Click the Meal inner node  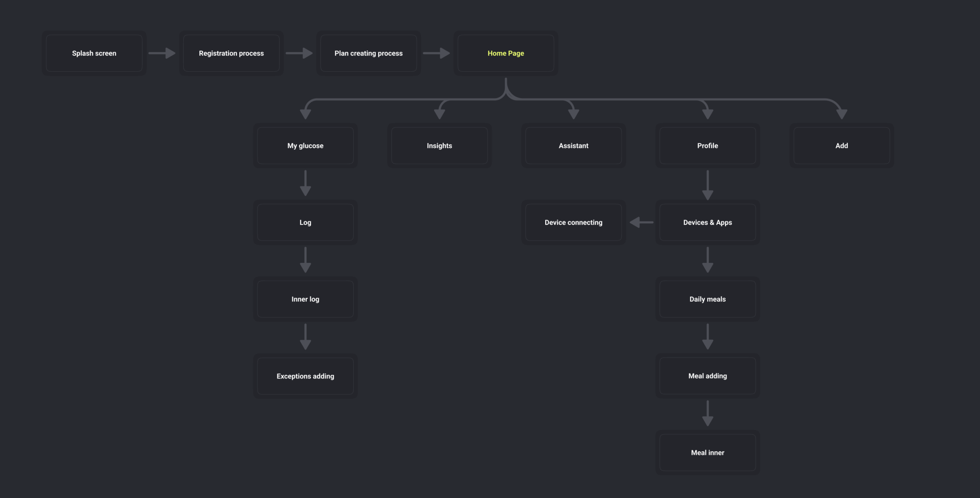click(707, 453)
